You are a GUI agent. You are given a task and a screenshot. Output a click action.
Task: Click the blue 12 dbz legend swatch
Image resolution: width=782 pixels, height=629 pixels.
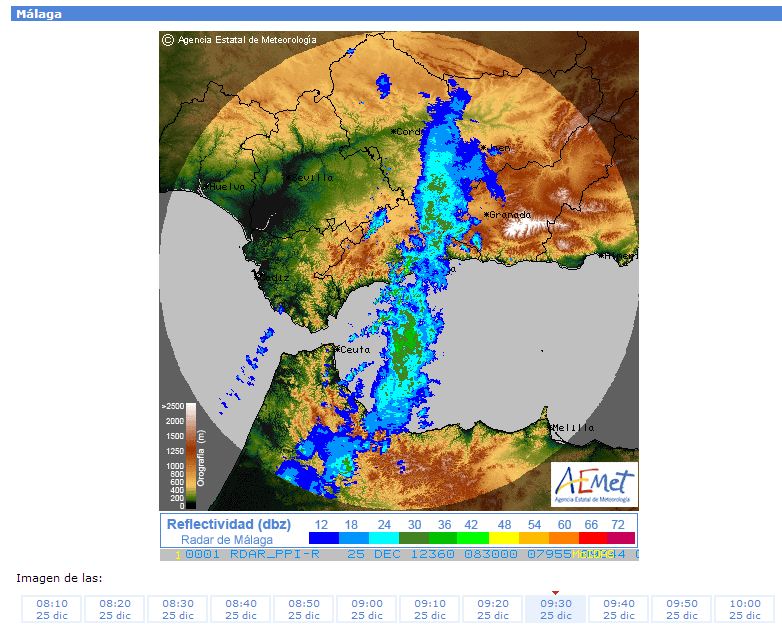tap(322, 539)
